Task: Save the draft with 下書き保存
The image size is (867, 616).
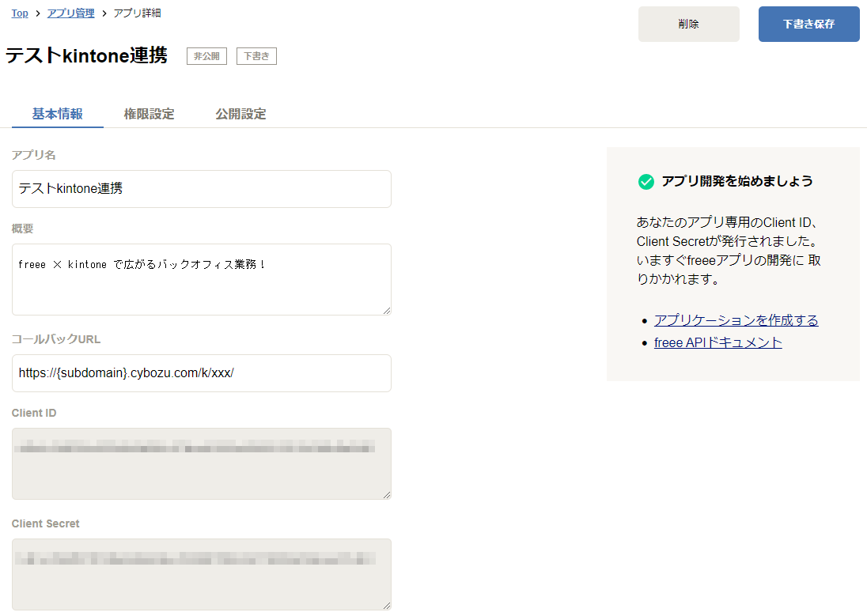Action: pyautogui.click(x=808, y=24)
